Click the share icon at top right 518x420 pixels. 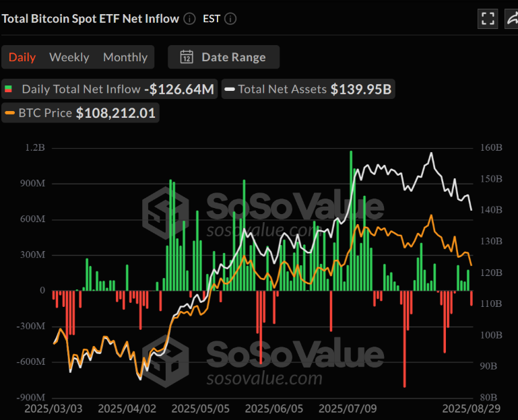tap(511, 19)
